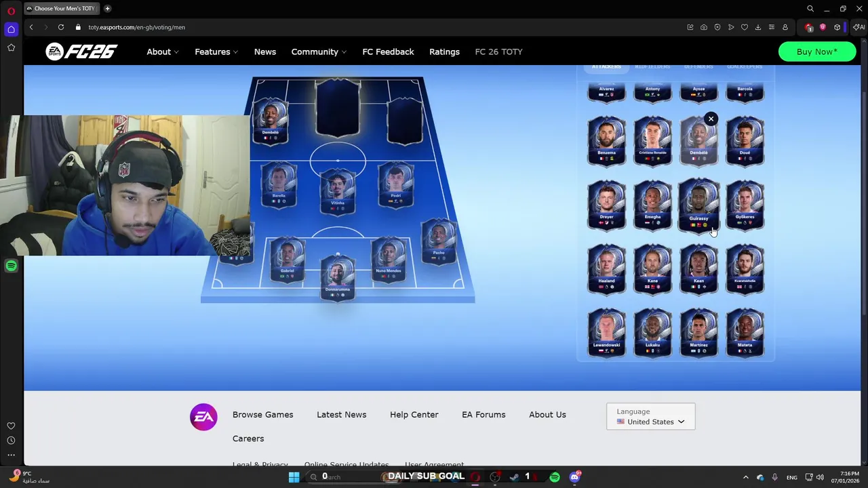Screen dimensions: 868x488
Task: Open Careers footer link
Action: (248, 439)
